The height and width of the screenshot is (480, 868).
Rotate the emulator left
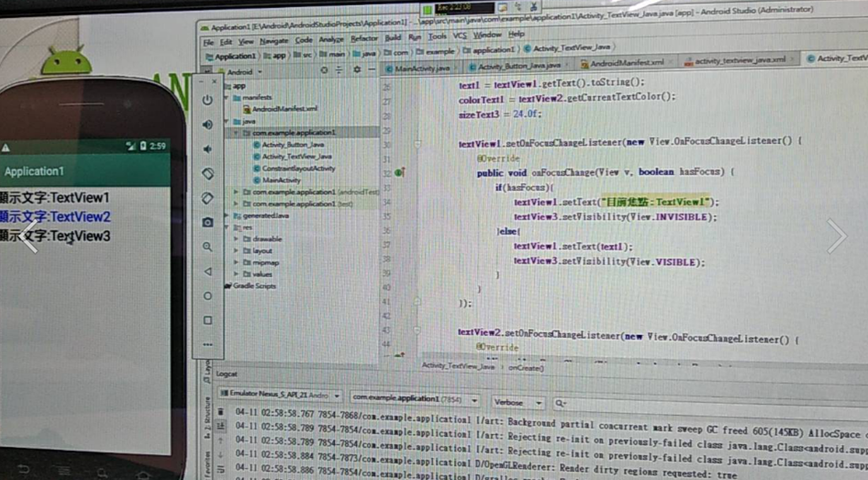click(x=208, y=173)
